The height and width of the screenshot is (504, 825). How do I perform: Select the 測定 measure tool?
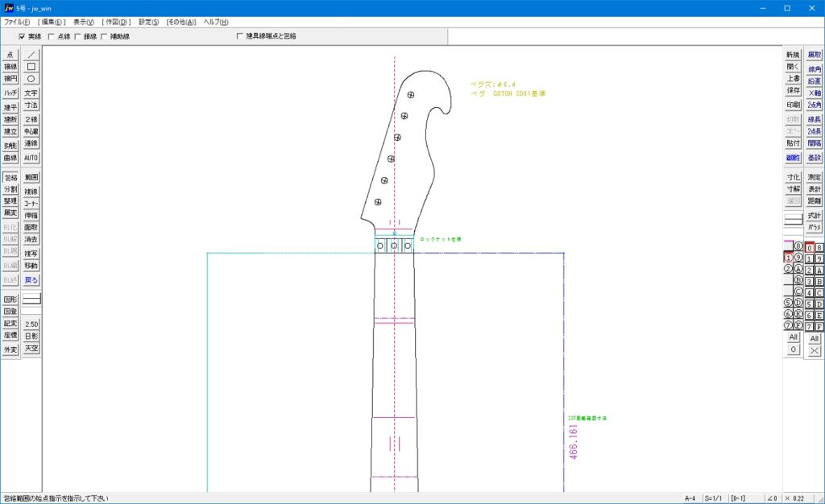pos(815,177)
